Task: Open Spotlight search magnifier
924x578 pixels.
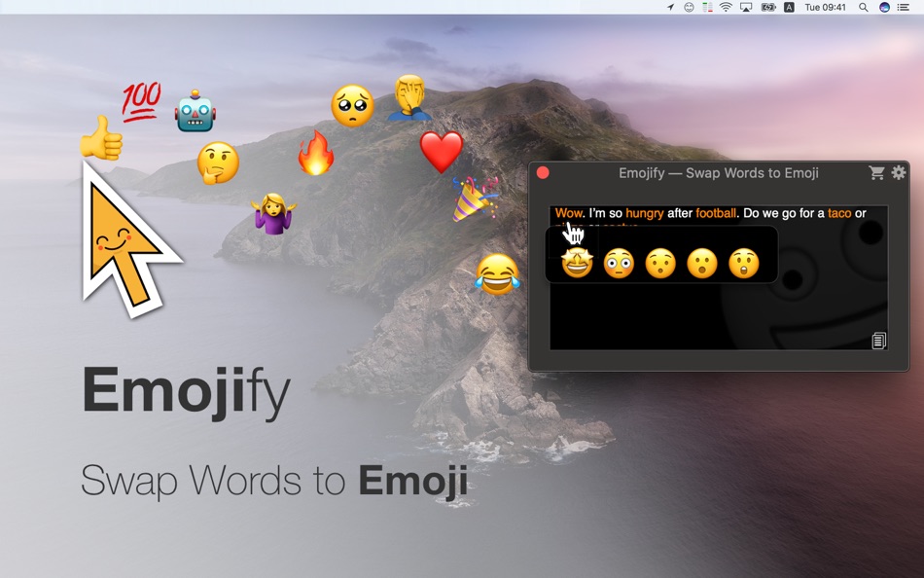Action: pos(864,7)
